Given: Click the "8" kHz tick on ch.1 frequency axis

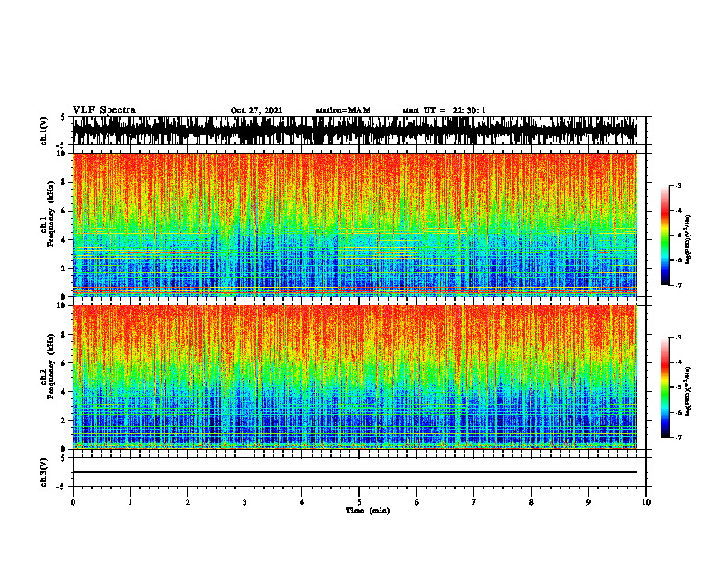Looking at the screenshot, I should click(x=63, y=182).
